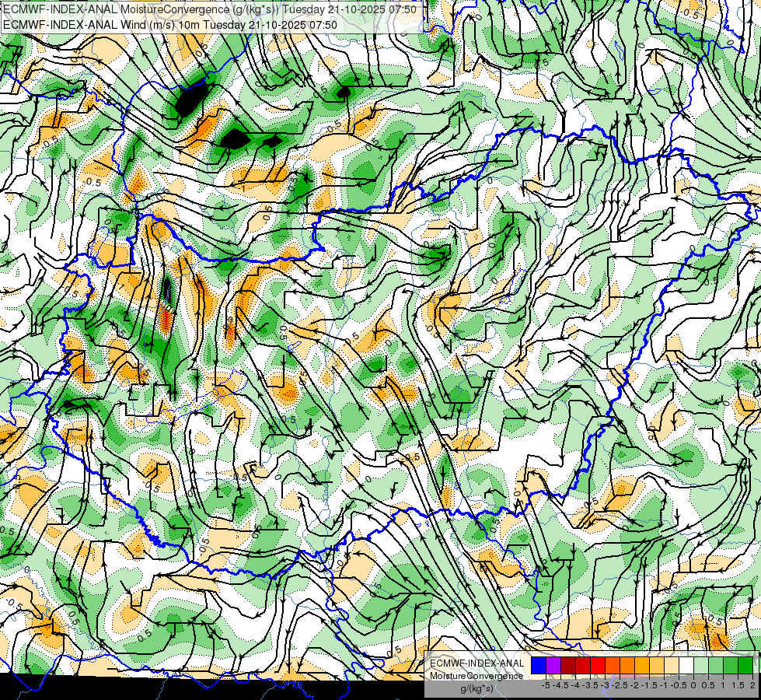
Task: Click the legend swatch between 1 and 1.5
Action: tap(731, 665)
